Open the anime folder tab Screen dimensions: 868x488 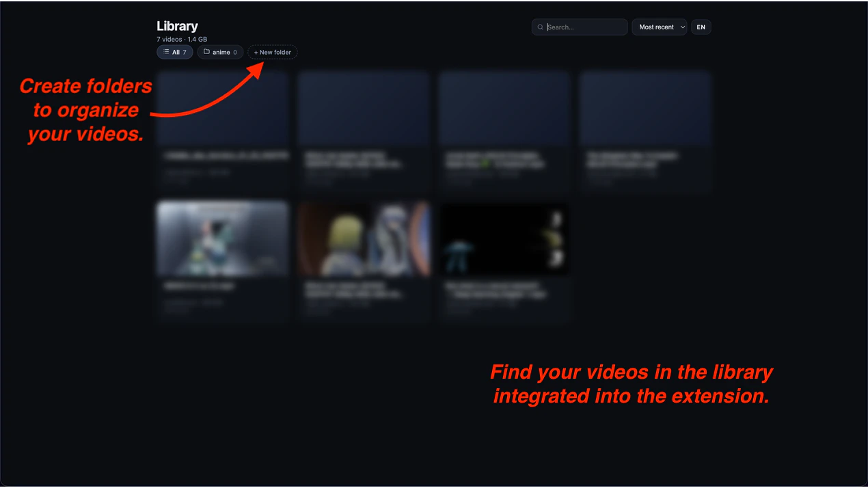click(220, 52)
